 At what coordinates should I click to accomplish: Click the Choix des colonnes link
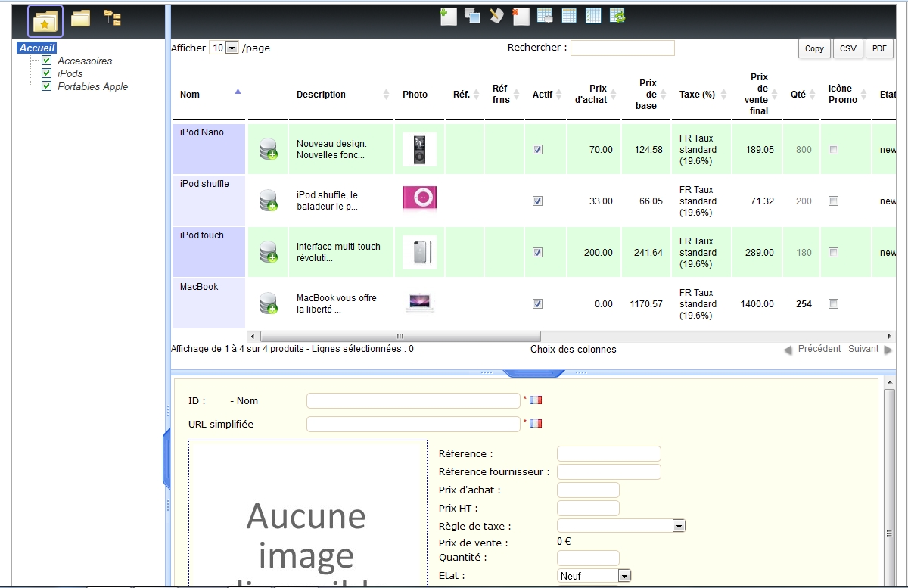click(573, 350)
